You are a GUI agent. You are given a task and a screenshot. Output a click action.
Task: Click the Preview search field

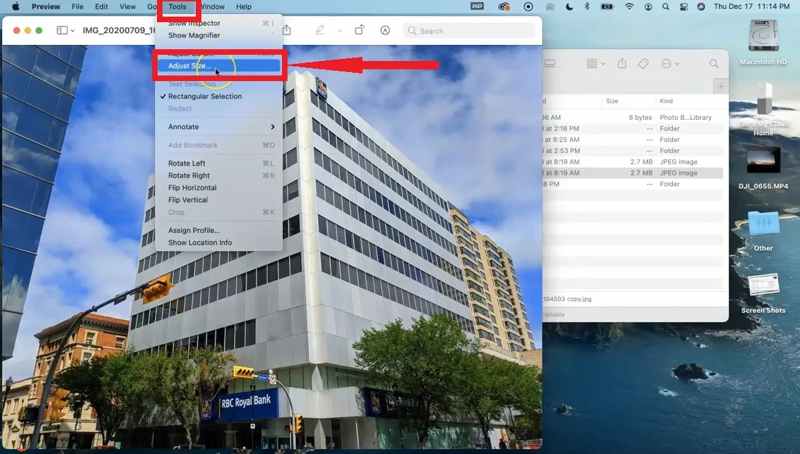point(470,30)
